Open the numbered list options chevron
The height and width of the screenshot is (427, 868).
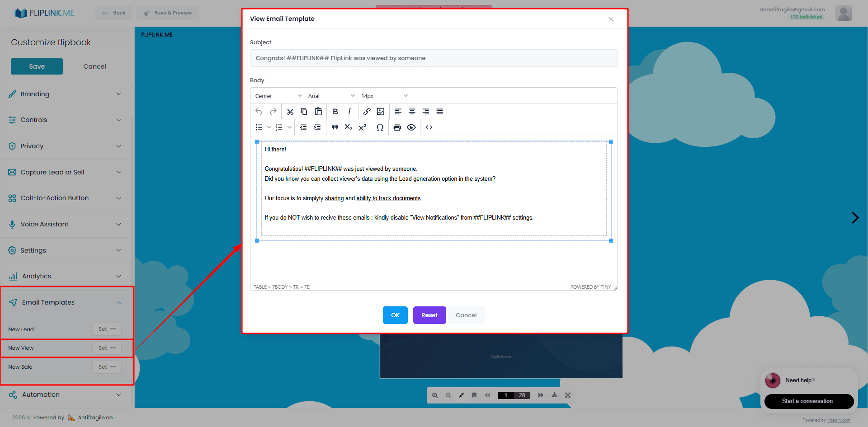[x=290, y=127]
